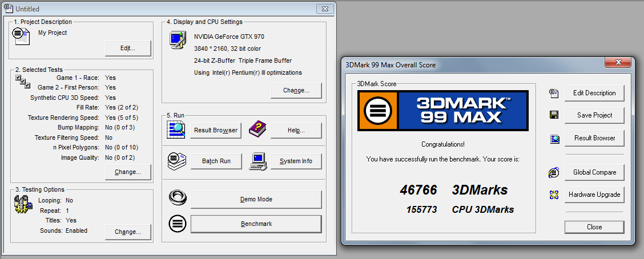The width and height of the screenshot is (644, 259).
Task: Click the Hardware Upgrade atom icon
Action: tap(554, 195)
